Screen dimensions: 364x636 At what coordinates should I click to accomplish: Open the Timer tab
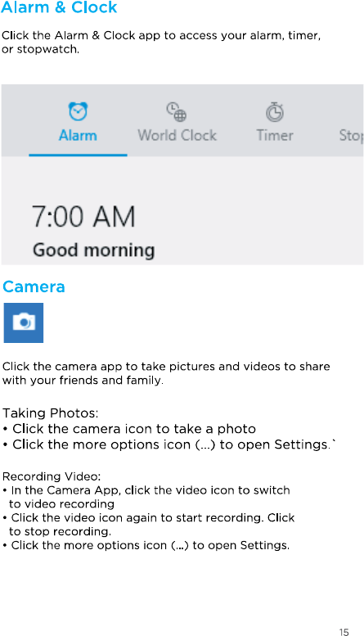click(275, 136)
